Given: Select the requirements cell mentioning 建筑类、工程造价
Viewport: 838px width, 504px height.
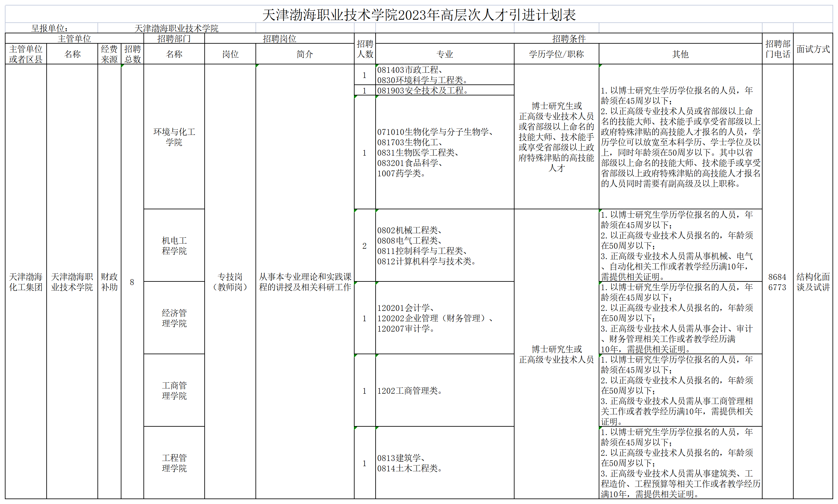Looking at the screenshot, I should click(x=681, y=463).
